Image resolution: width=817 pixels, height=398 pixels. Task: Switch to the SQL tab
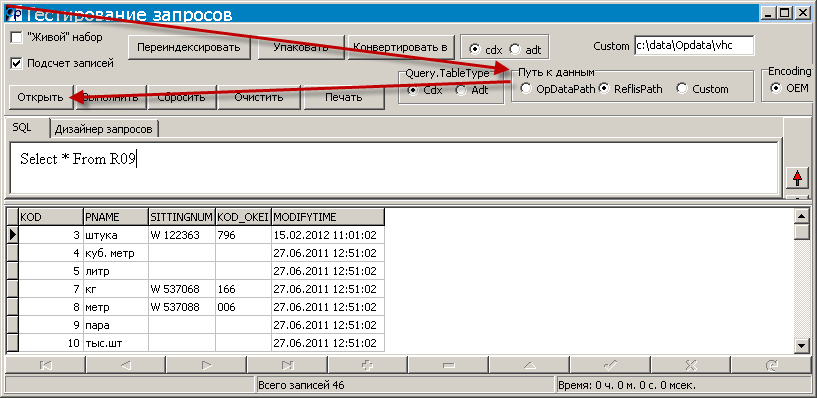pos(28,128)
